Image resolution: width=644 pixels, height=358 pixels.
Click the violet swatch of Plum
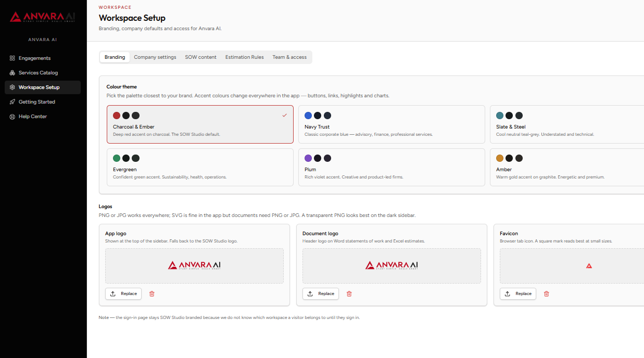point(308,158)
